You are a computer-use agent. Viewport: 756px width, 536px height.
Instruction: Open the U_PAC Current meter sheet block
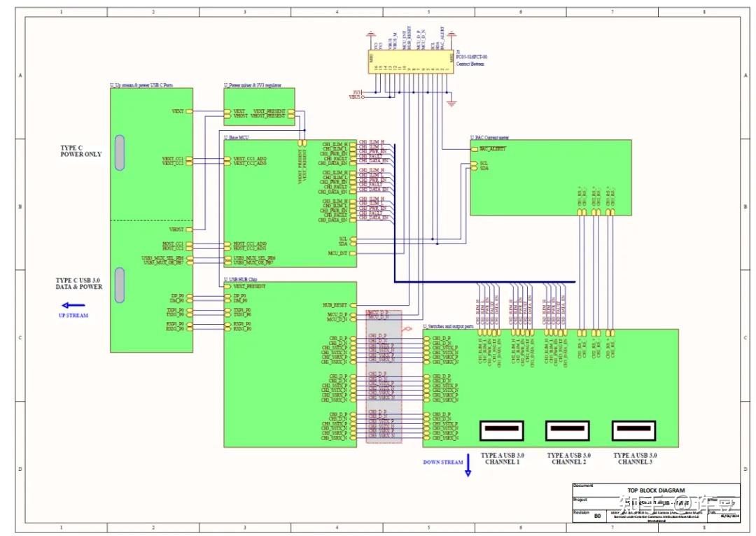pos(551,177)
